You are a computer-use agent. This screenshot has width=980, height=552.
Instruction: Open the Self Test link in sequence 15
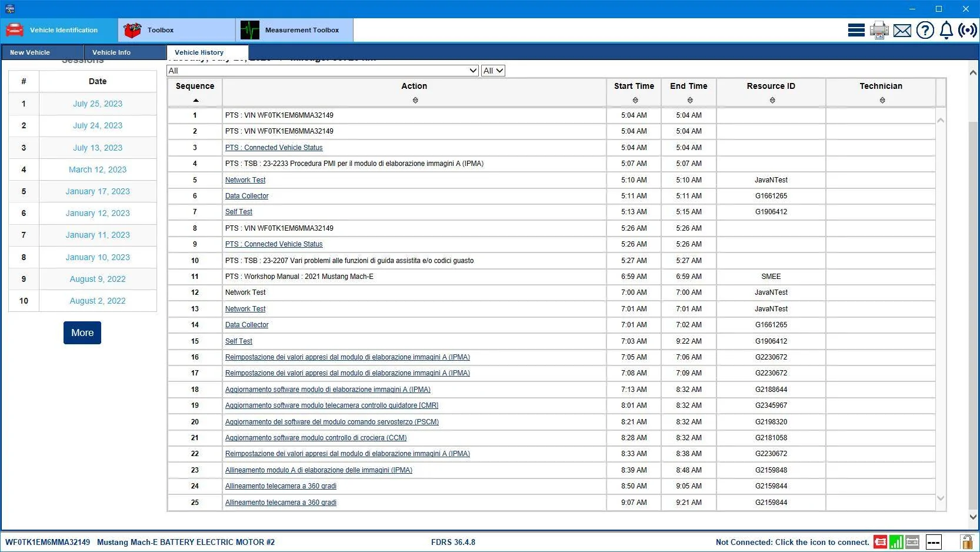239,341
